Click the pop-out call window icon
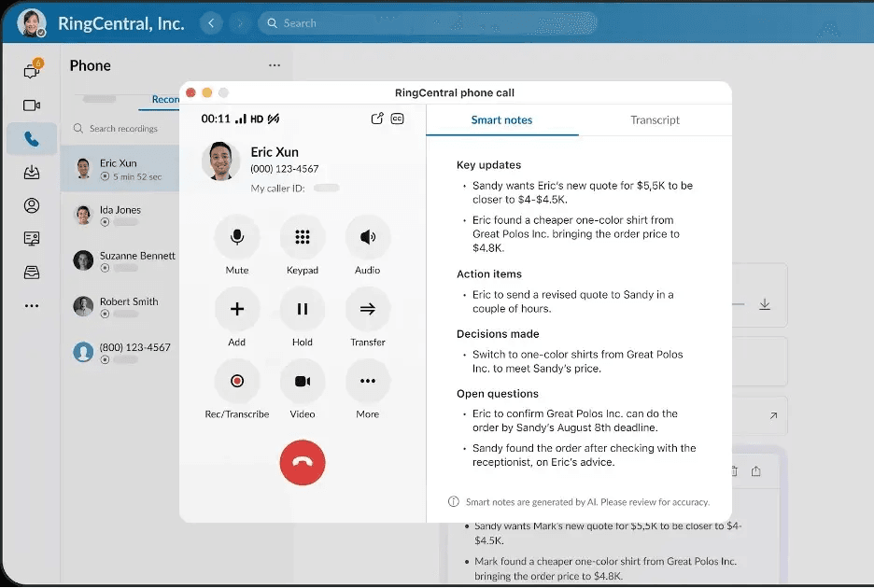Image resolution: width=874 pixels, height=588 pixels. [377, 118]
